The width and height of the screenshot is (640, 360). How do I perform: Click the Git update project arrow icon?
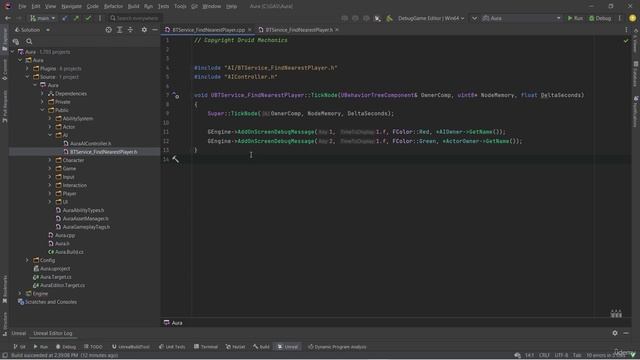(64, 18)
